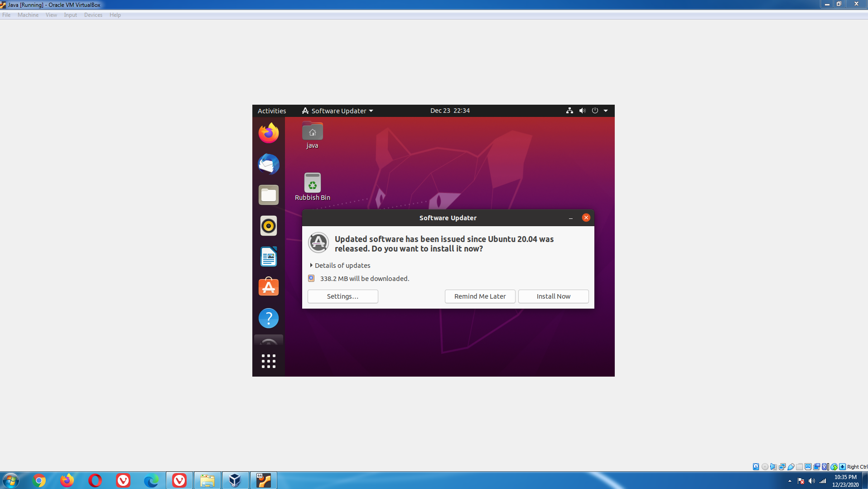Open Firefox from the Ubuntu dock
The image size is (868, 489).
(x=269, y=133)
